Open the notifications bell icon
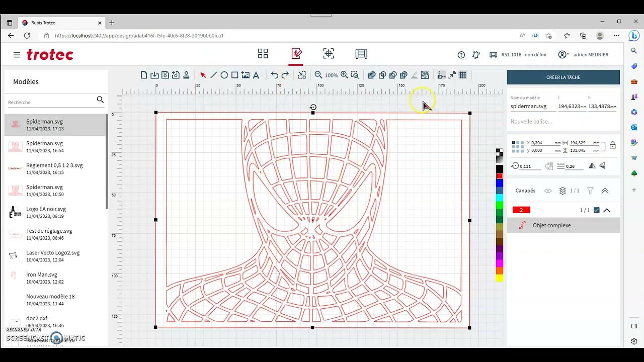This screenshot has width=644, height=362. pos(476,55)
